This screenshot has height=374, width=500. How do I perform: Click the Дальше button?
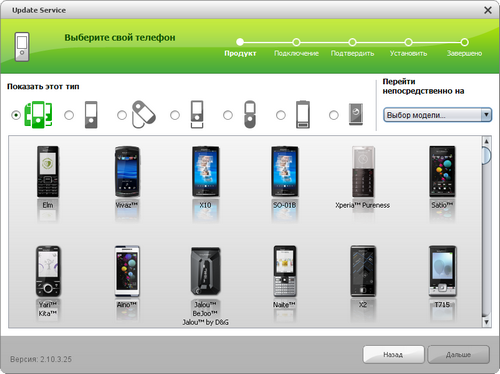point(458,354)
